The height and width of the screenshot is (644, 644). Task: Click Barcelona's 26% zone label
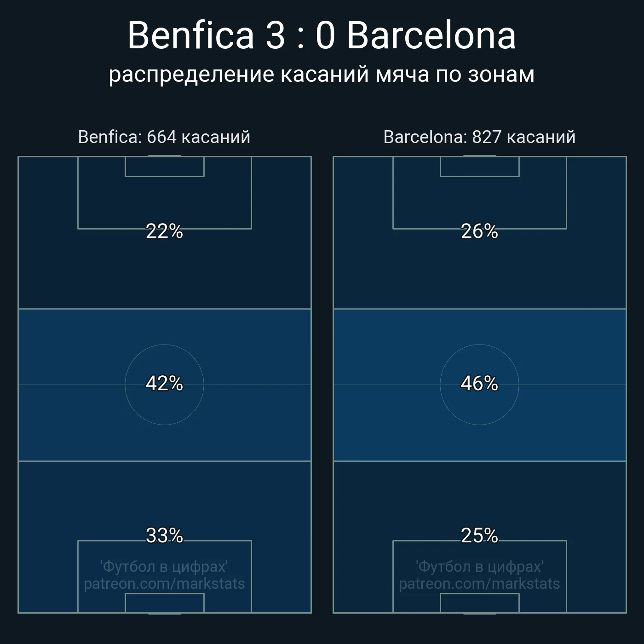pos(479,231)
